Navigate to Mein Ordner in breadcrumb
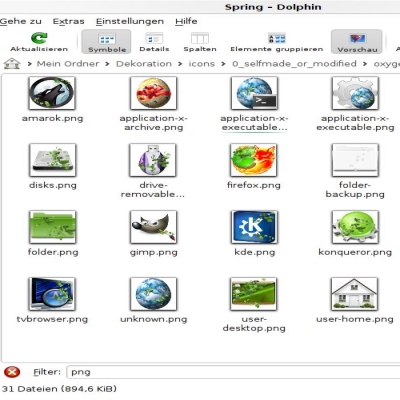Viewport: 400px width, 400px height. [x=68, y=64]
